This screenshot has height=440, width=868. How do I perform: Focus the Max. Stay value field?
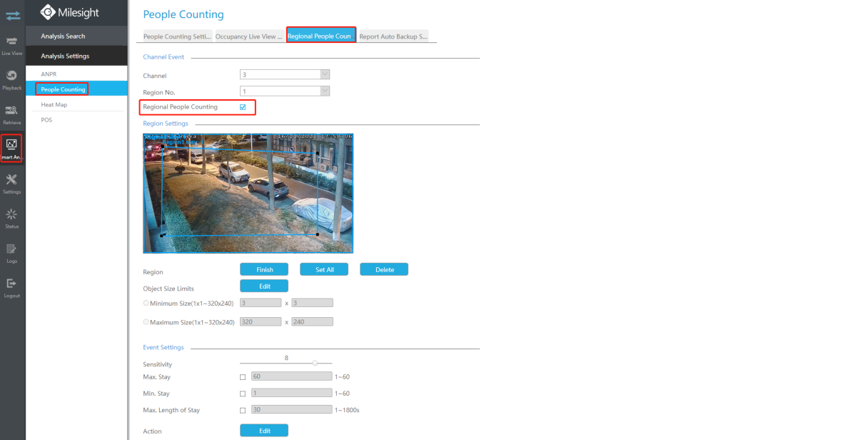click(291, 376)
